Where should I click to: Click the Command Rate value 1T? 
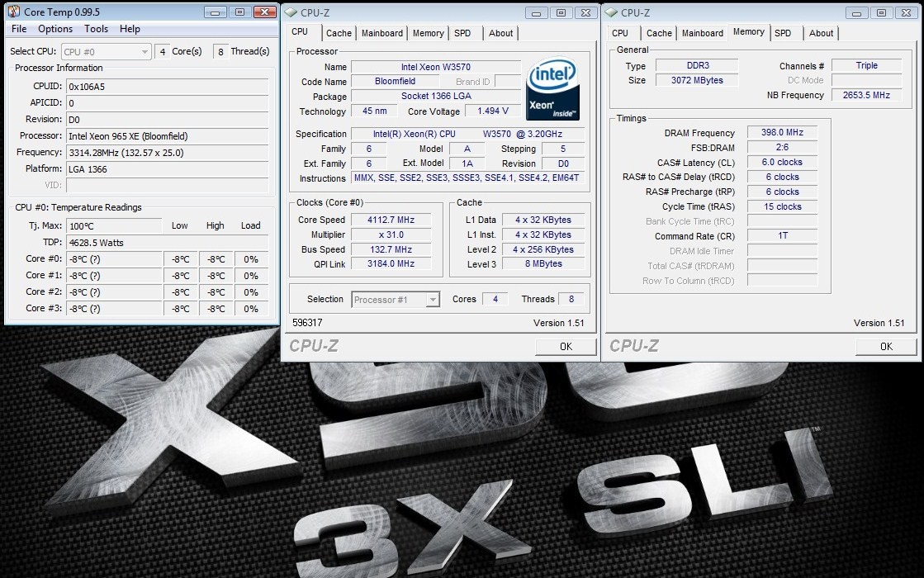(x=782, y=235)
